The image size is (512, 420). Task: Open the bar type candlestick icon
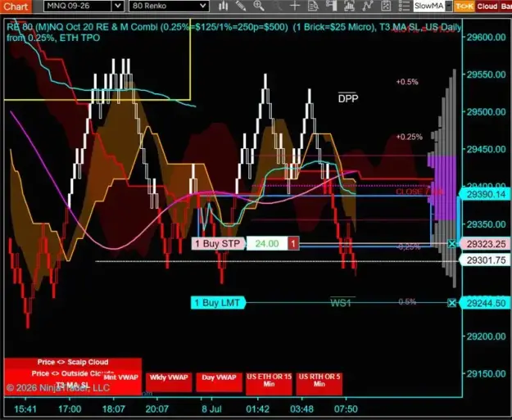coord(224,6)
